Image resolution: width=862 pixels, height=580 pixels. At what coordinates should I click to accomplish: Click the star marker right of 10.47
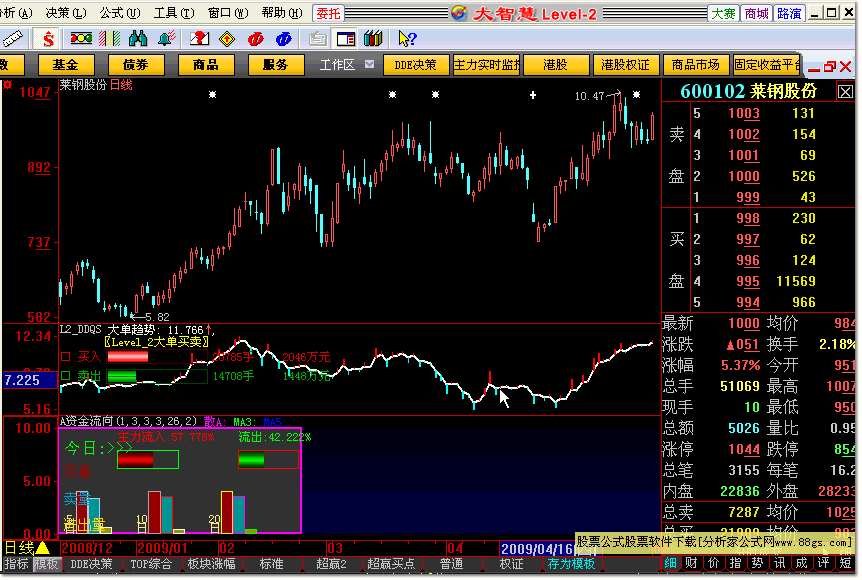(636, 95)
